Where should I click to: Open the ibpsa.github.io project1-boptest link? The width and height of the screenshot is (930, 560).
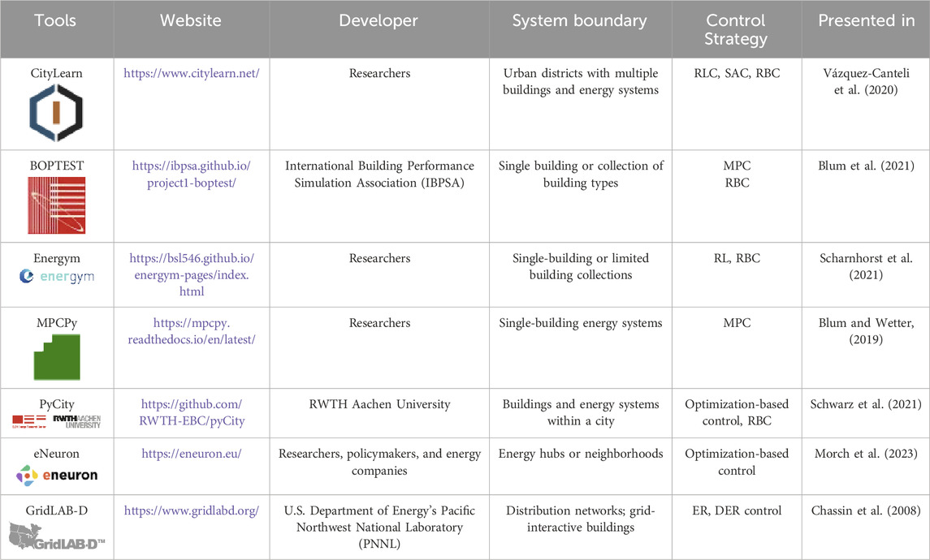pos(192,174)
